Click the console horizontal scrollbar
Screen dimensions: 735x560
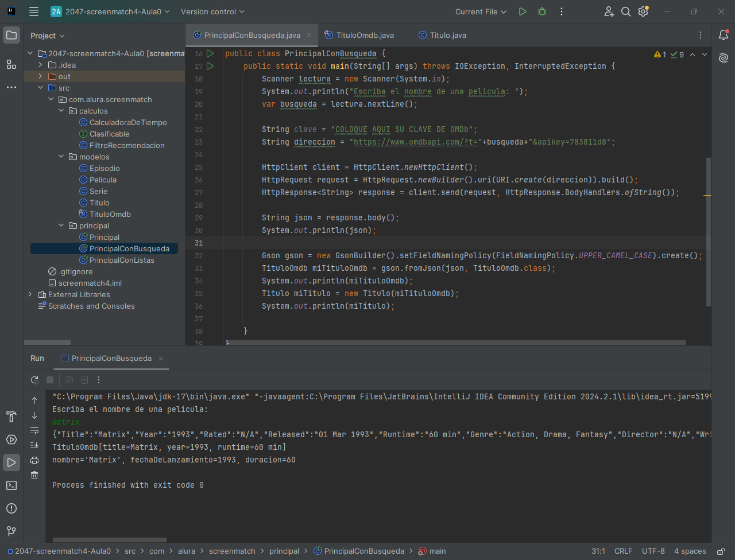(110, 540)
